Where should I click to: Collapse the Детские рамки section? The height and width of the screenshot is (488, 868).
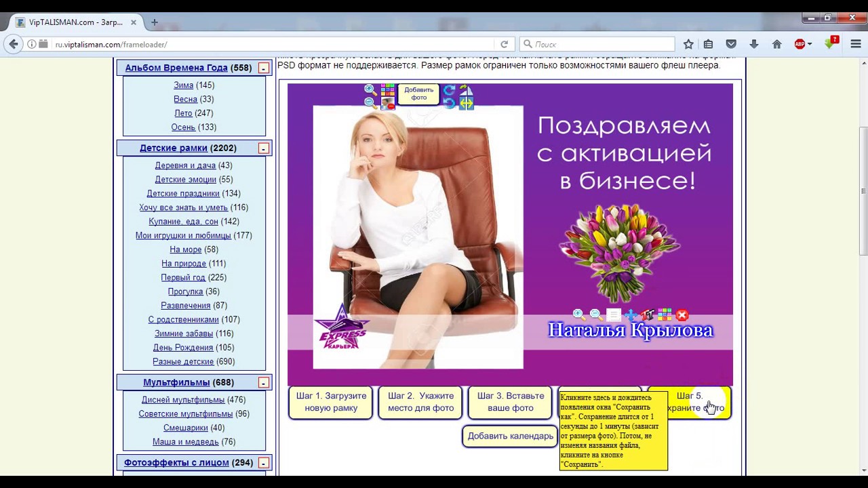click(x=263, y=148)
